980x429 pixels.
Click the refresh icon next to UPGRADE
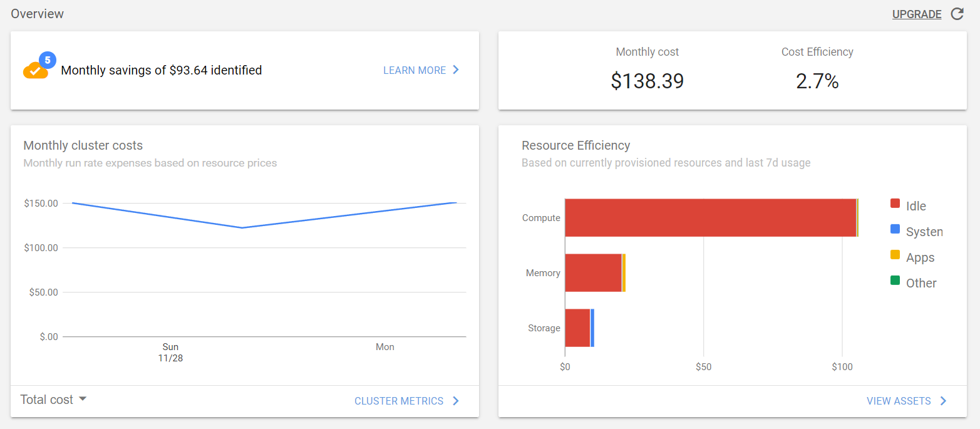point(956,14)
